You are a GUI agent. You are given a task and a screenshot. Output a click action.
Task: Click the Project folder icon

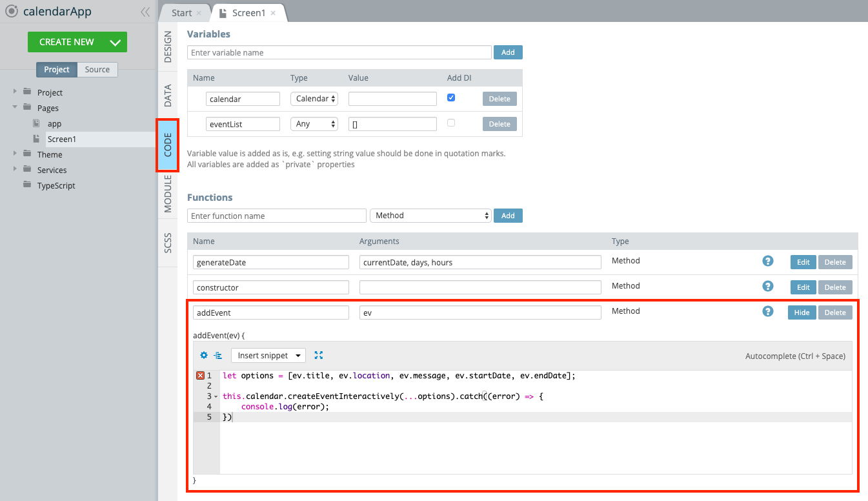(27, 92)
